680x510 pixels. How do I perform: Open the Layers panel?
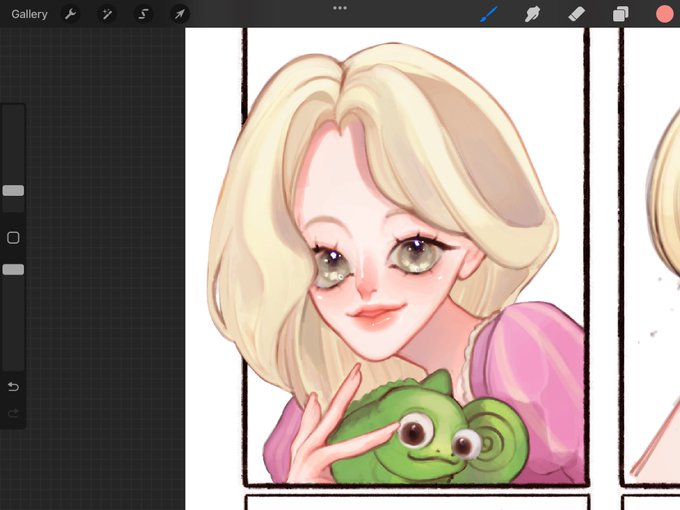(x=621, y=14)
